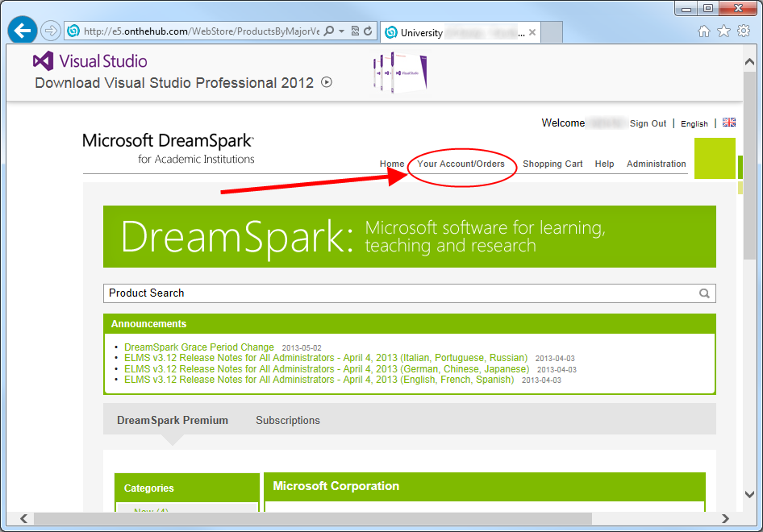
Task: Open the Shopping Cart menu
Action: click(552, 164)
